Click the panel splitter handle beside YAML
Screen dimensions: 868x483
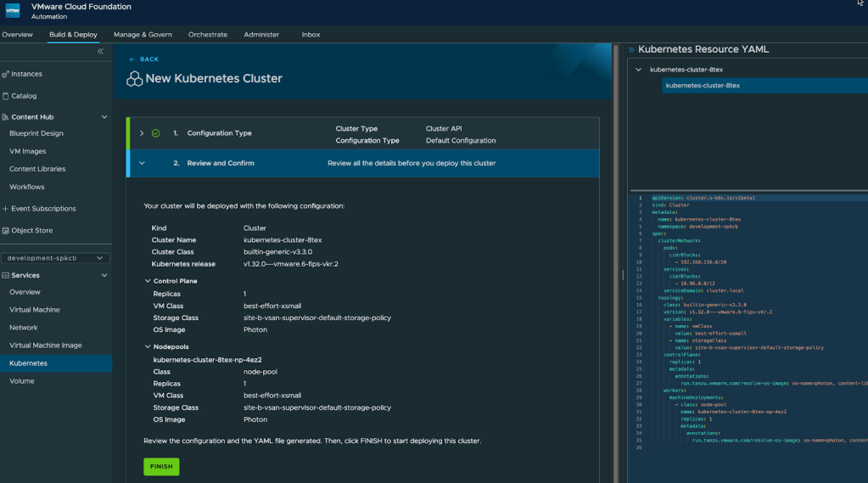pos(623,275)
